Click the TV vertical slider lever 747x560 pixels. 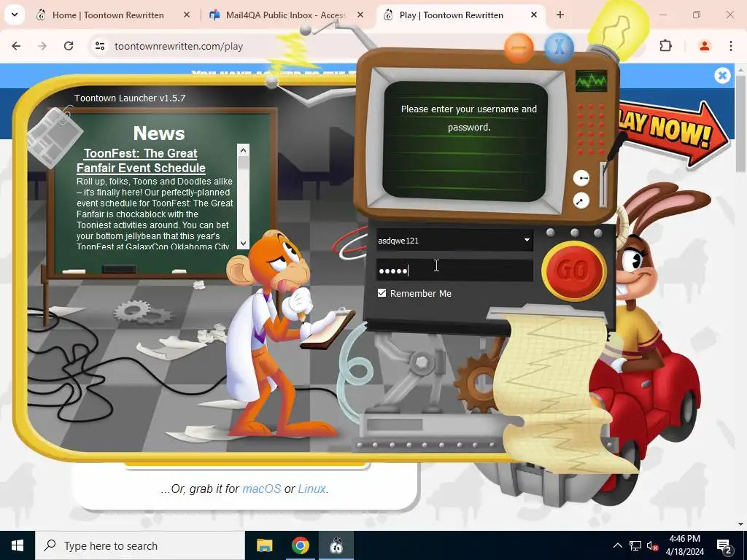tap(603, 184)
